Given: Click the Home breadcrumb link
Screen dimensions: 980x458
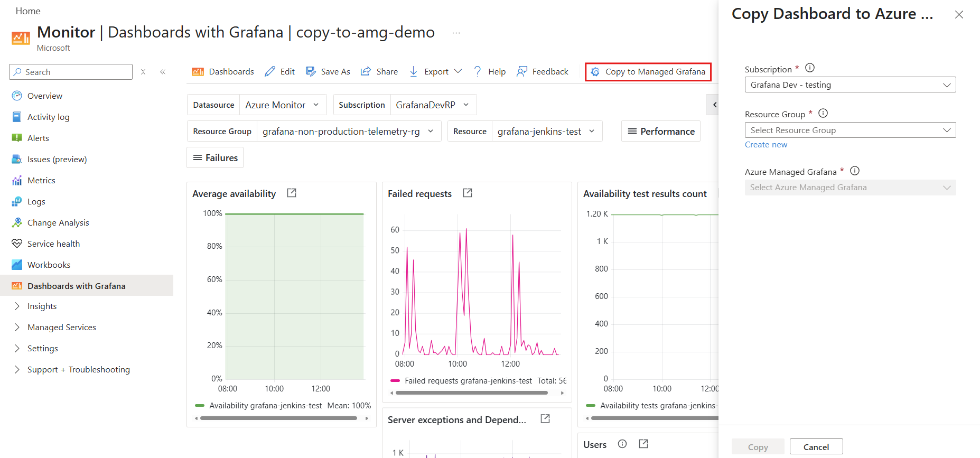Looking at the screenshot, I should 28,11.
